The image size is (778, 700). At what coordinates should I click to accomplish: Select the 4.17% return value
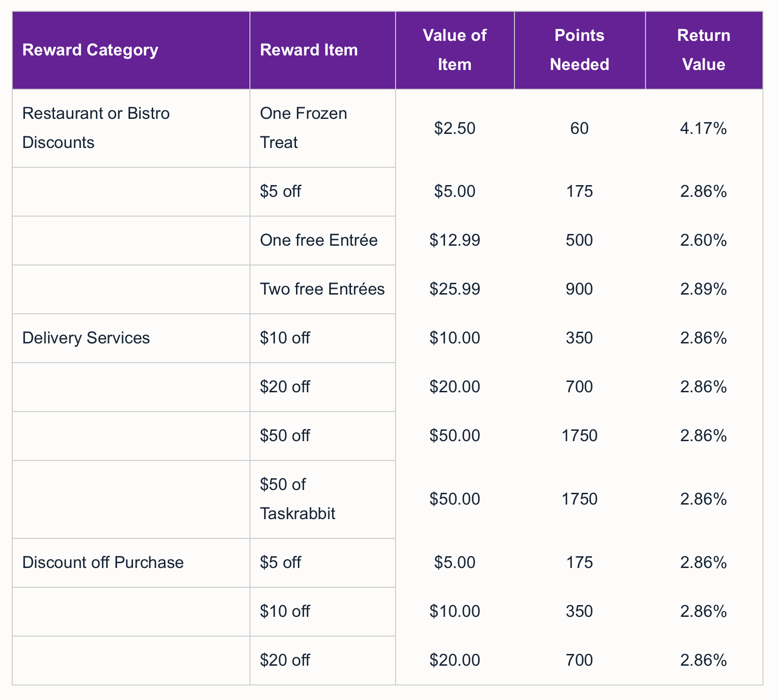tap(703, 128)
